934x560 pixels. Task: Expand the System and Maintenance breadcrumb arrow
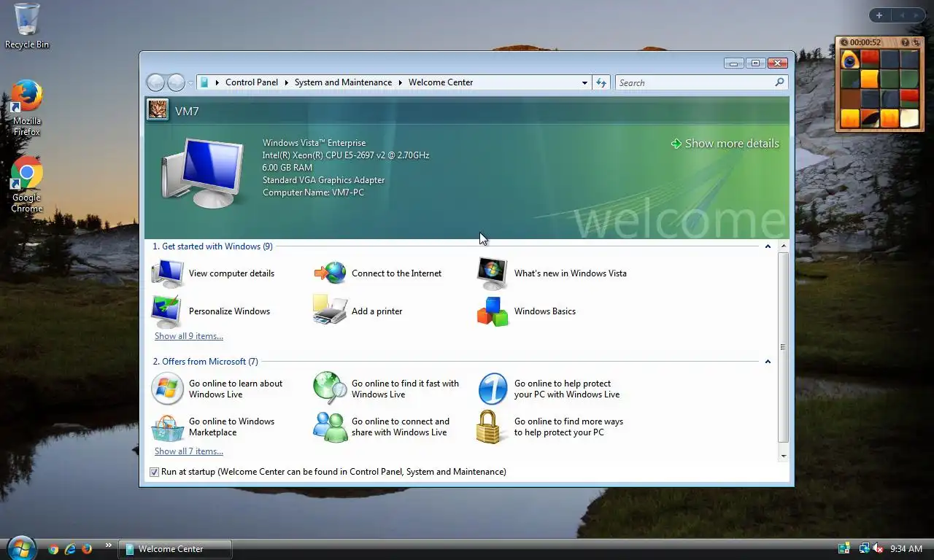pyautogui.click(x=400, y=82)
